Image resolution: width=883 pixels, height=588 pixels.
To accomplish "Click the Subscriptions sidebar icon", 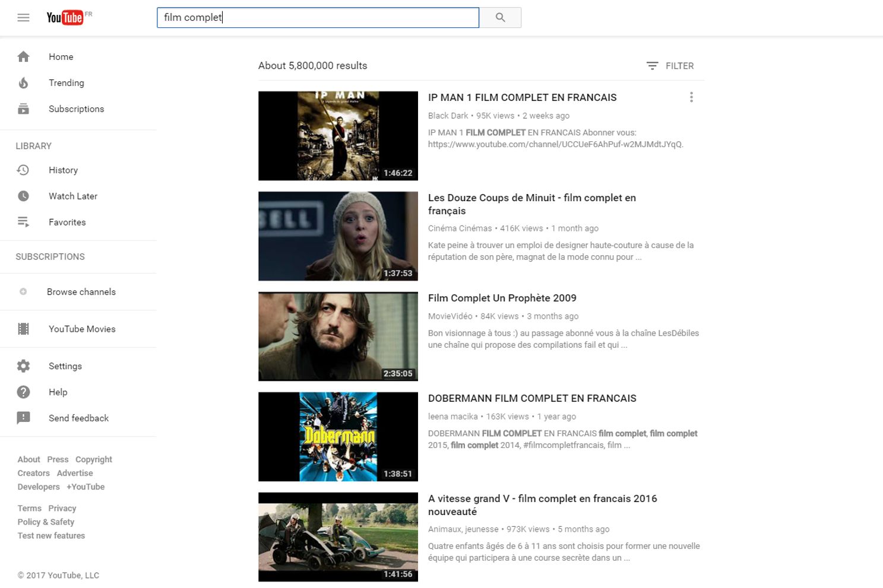I will [x=23, y=109].
